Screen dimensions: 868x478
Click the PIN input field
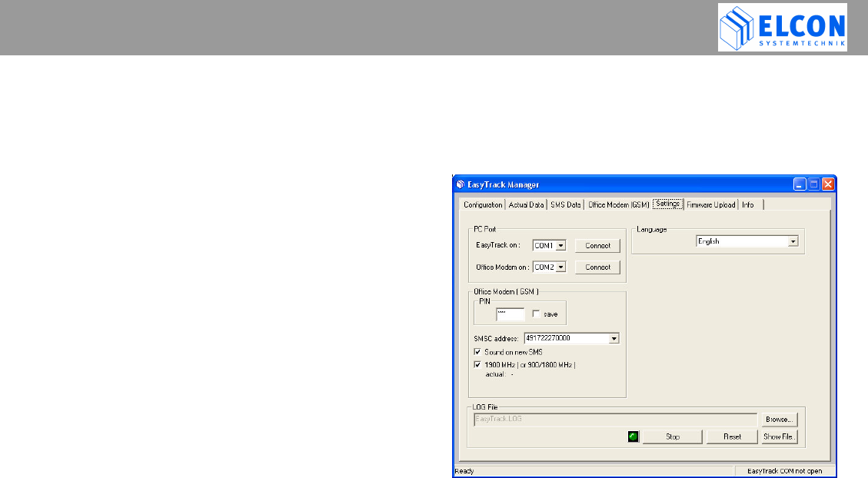[510, 315]
